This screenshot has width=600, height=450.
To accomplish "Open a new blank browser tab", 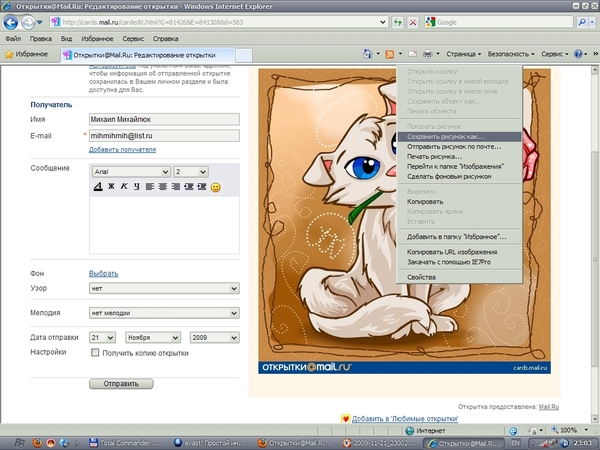I will click(x=243, y=55).
